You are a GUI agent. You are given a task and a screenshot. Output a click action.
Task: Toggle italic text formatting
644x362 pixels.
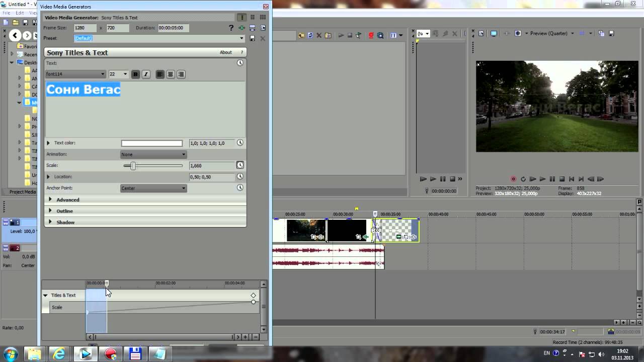tap(146, 74)
